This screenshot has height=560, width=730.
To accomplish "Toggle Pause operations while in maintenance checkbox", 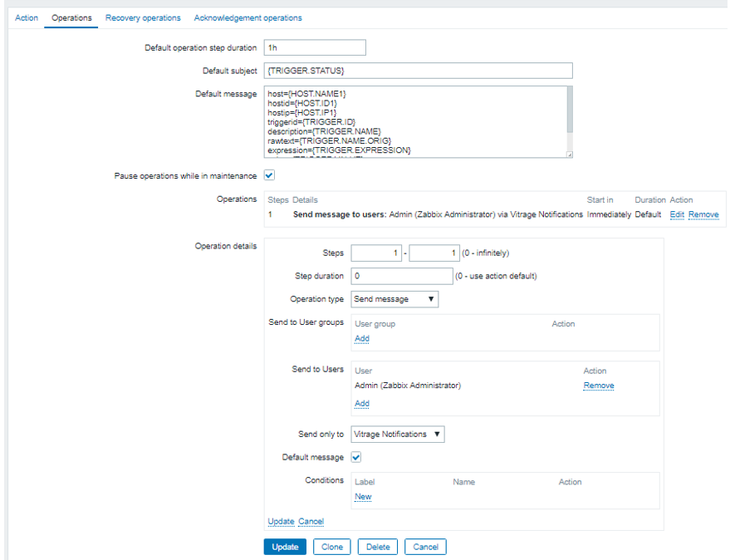I will [269, 175].
